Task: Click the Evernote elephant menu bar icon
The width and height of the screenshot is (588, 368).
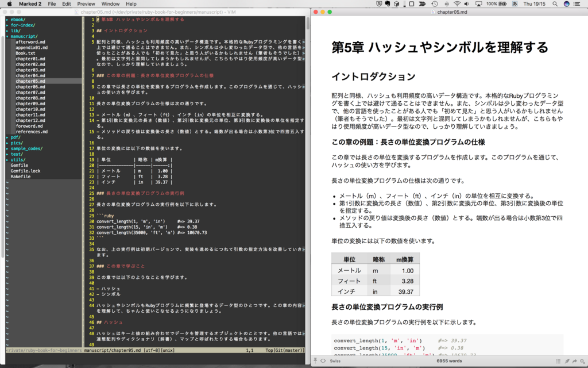Action: point(388,4)
